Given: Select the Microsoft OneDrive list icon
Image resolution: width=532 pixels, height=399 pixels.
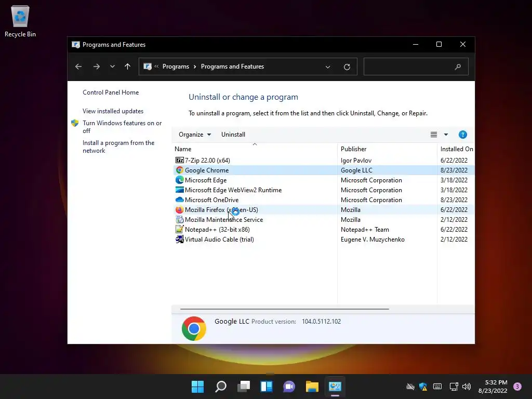Looking at the screenshot, I should (x=179, y=199).
